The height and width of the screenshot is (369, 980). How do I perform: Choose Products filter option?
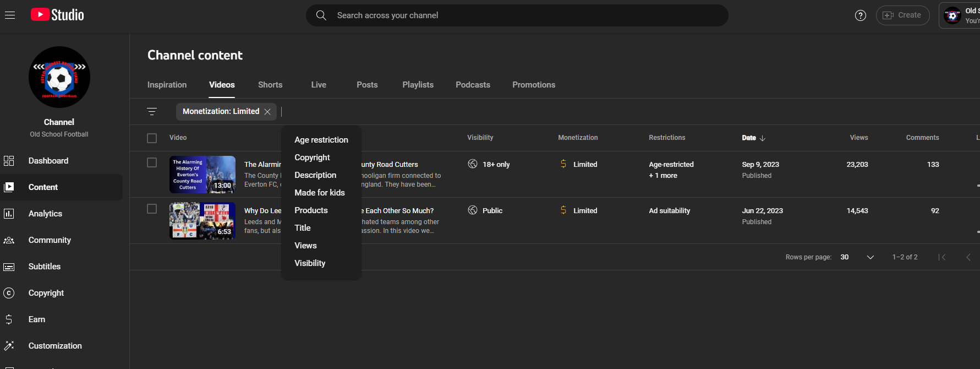(x=321, y=210)
